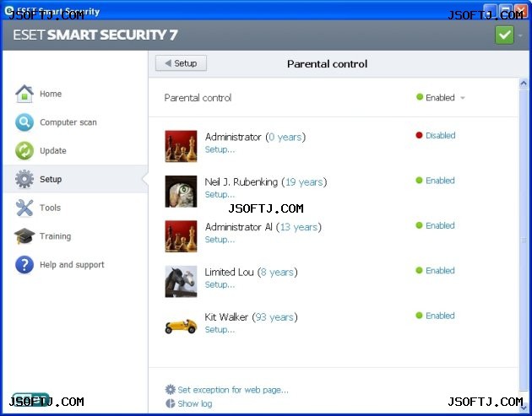Open dropdown arrow beside status checkmark
Image resolution: width=532 pixels, height=416 pixels.
click(x=520, y=35)
